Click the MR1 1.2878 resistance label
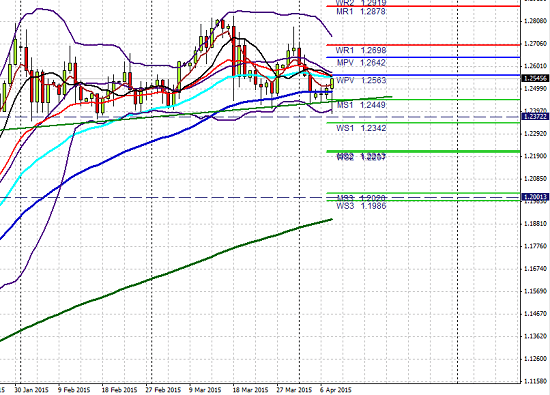Viewport: 550px width, 395px height. [x=361, y=12]
